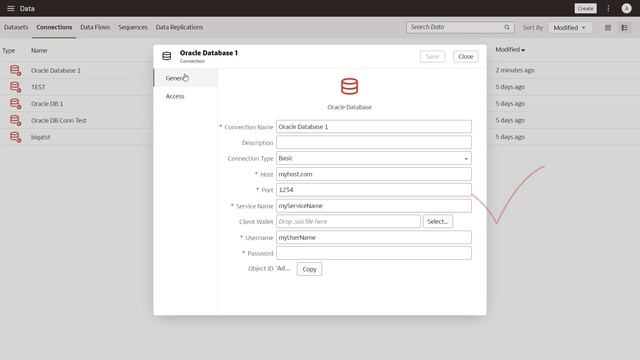Click the Create button
This screenshot has height=360, width=640.
tap(585, 8)
